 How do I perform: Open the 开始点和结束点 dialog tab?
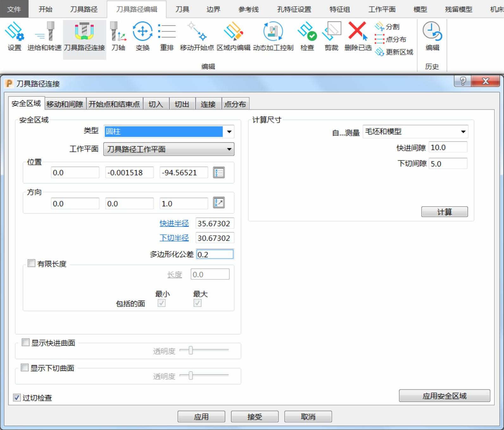(x=114, y=104)
